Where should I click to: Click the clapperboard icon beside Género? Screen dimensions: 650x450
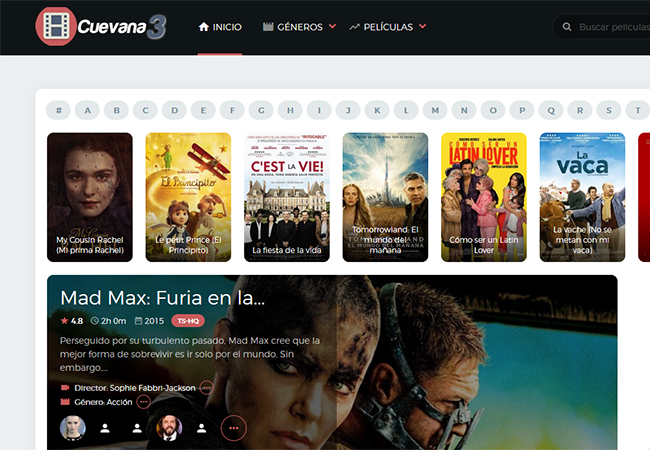65,402
